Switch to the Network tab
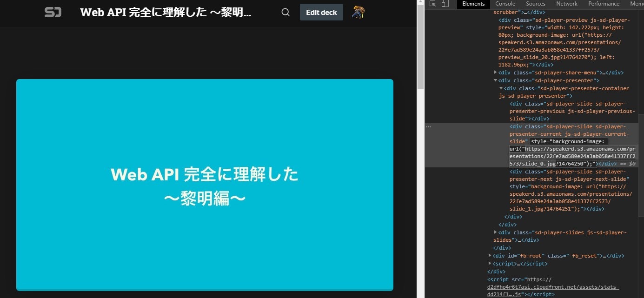This screenshot has height=298, width=644. coord(567,4)
